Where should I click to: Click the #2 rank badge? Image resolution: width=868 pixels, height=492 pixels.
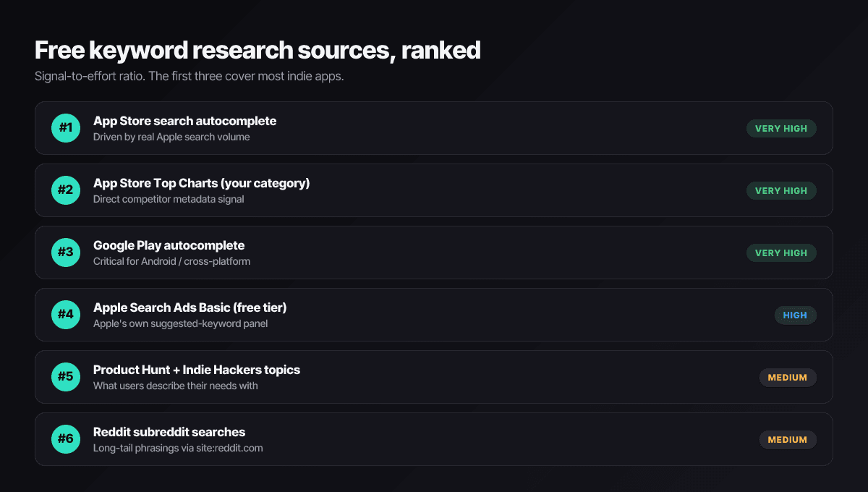(x=66, y=190)
